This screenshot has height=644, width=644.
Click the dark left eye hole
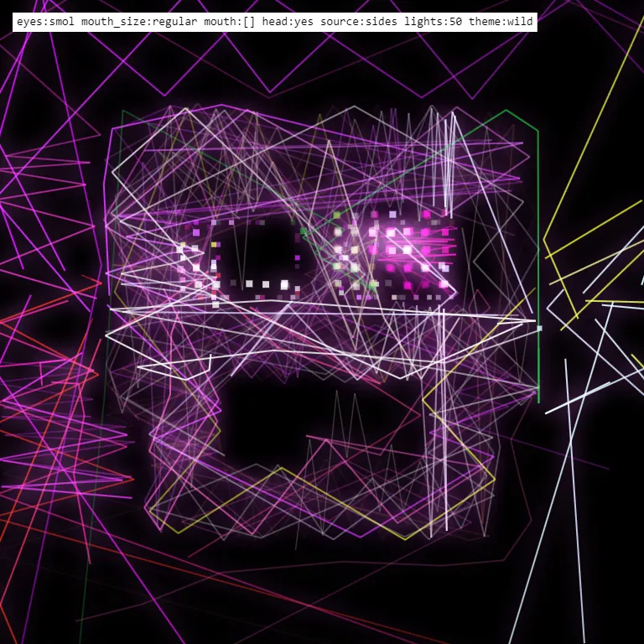pos(265,252)
